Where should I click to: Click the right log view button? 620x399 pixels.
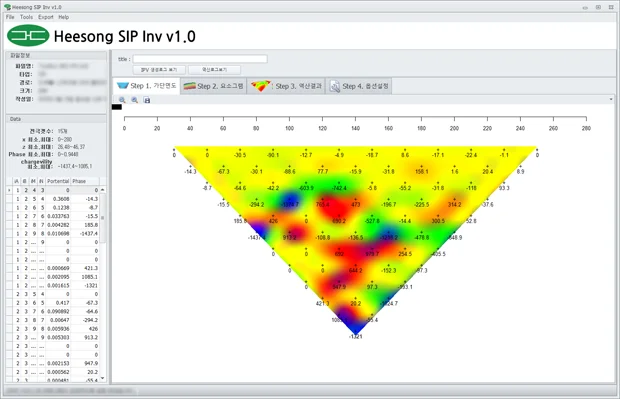pos(214,70)
